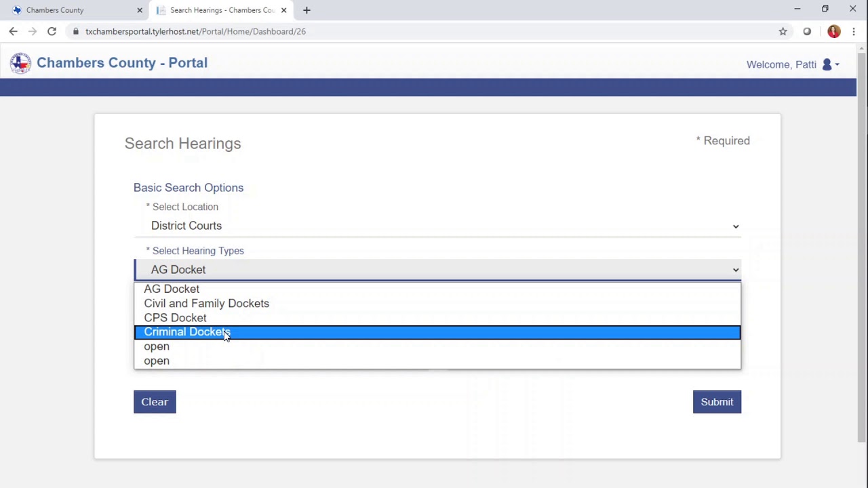The width and height of the screenshot is (868, 488).
Task: Bookmark this page with the star icon
Action: coord(783,31)
